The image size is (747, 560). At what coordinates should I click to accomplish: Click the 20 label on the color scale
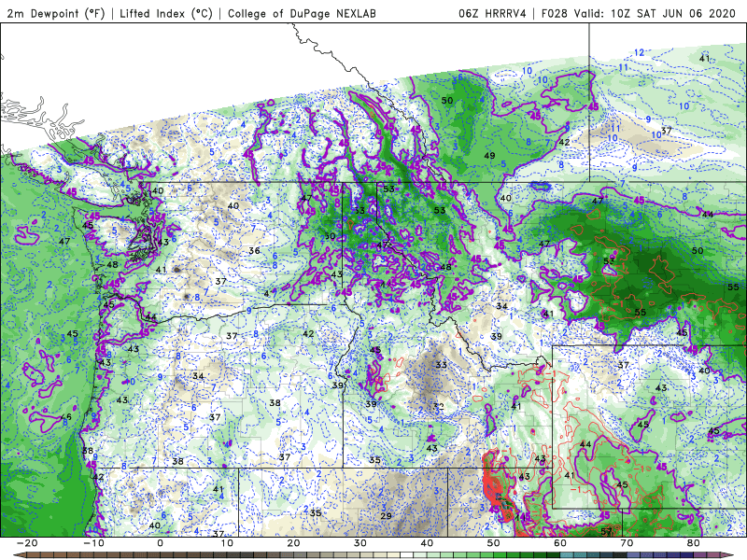coord(293,543)
